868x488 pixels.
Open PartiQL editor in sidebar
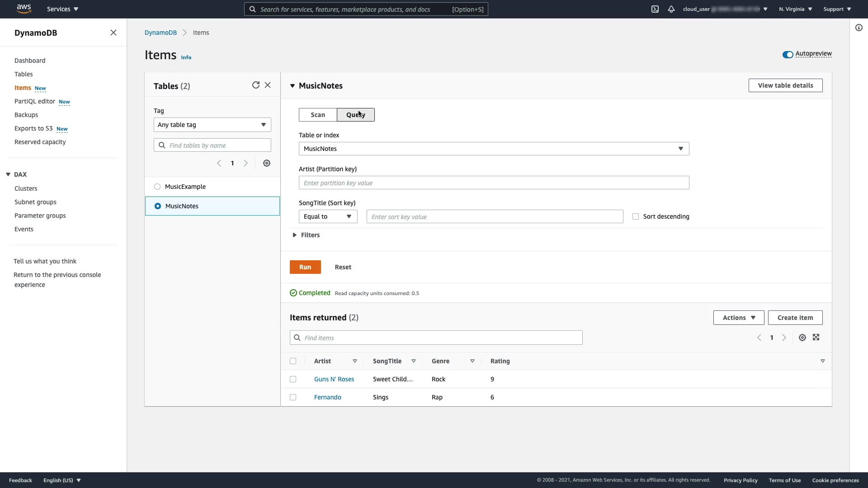click(x=35, y=101)
